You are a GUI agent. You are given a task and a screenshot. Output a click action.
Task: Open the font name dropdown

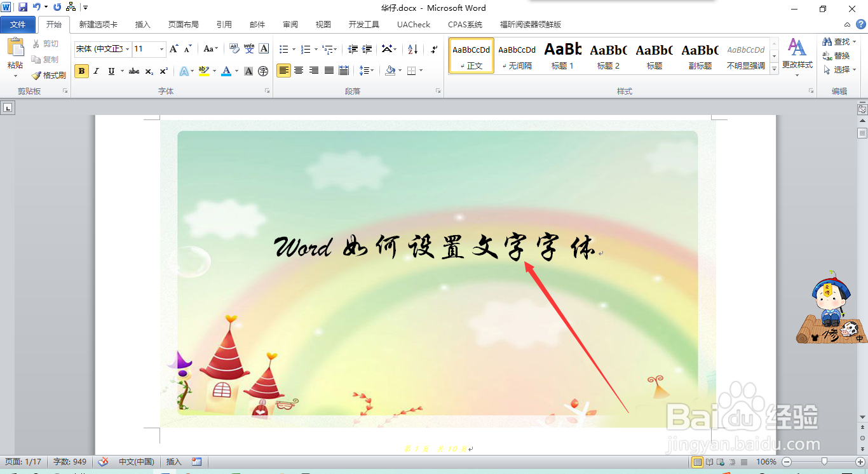pos(127,49)
